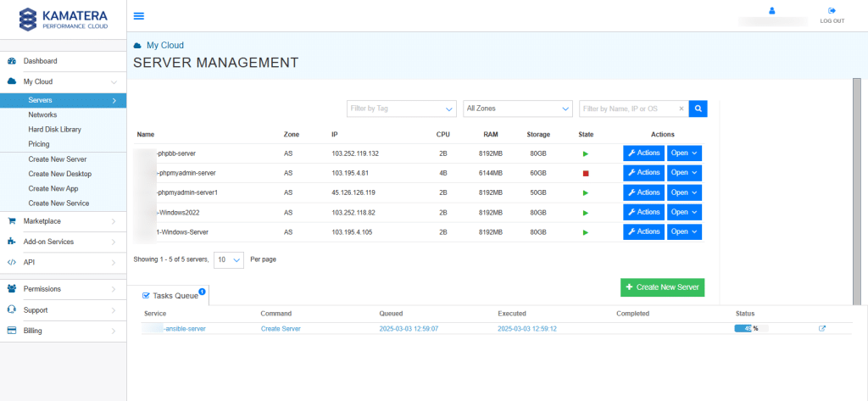Click the queued time 2025-03-03 12:59:07
The width and height of the screenshot is (868, 401).
pos(409,328)
